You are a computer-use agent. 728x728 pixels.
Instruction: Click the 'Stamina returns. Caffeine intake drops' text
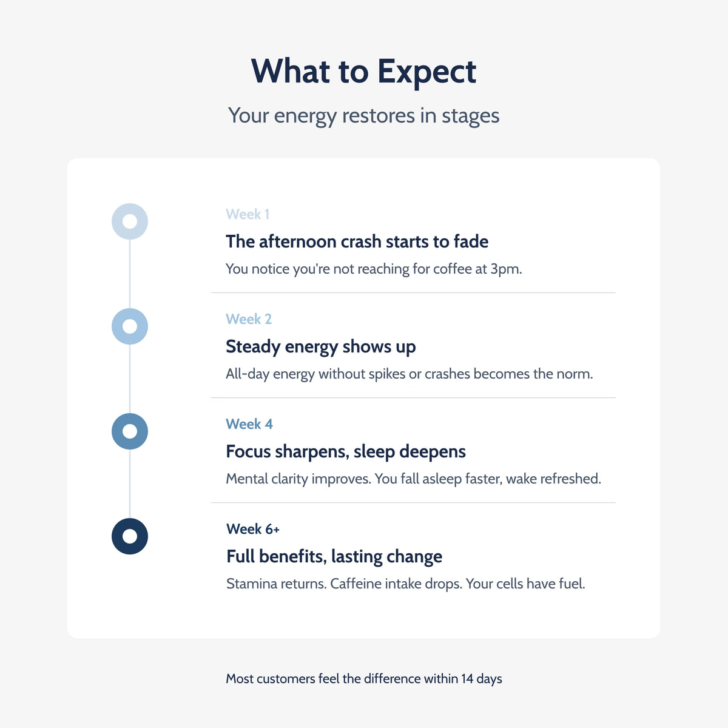point(406,584)
